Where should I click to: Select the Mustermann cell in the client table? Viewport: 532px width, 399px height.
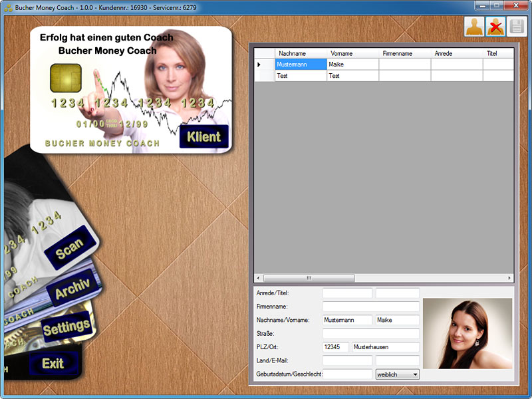pyautogui.click(x=301, y=65)
